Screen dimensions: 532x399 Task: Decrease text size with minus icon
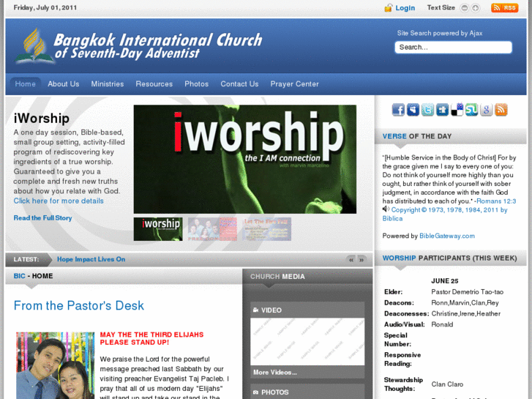(465, 8)
